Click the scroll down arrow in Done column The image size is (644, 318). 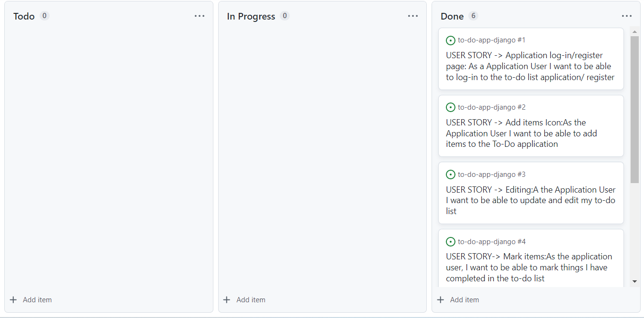pos(634,282)
